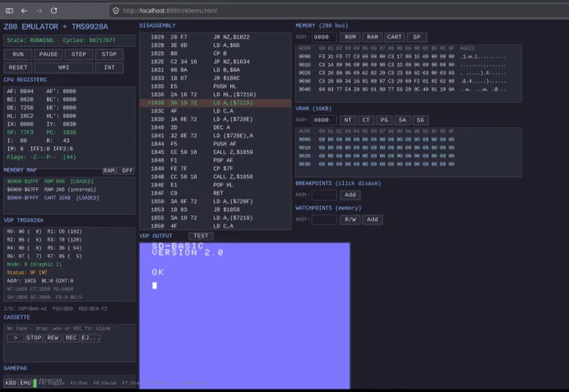
Task: Click the Z80 EMULATOR + TMS9928A title
Action: coord(56,27)
